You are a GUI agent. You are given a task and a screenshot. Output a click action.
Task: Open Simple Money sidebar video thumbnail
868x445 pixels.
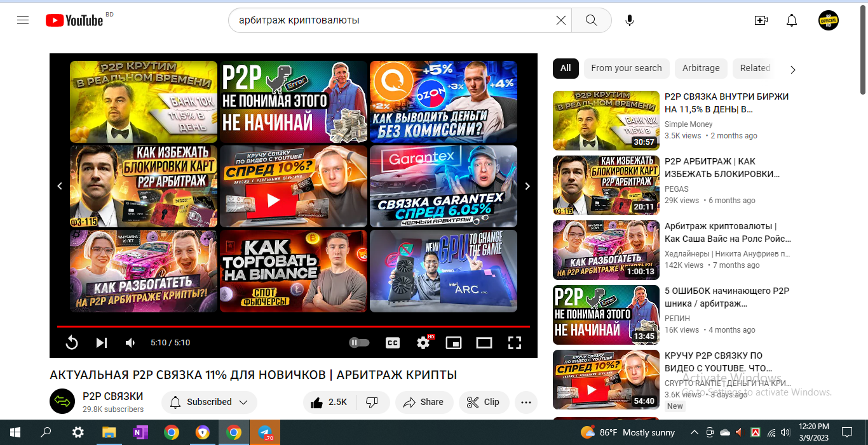click(x=606, y=121)
